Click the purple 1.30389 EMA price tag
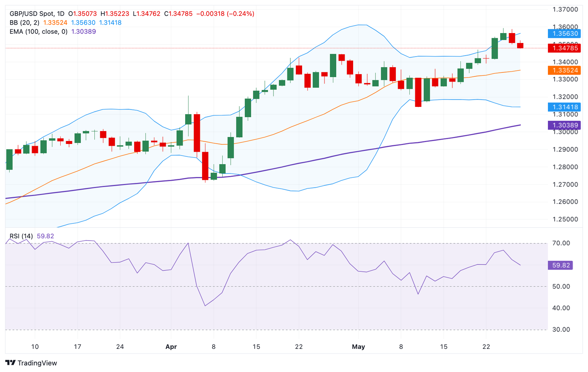Image resolution: width=588 pixels, height=372 pixels. [x=564, y=125]
